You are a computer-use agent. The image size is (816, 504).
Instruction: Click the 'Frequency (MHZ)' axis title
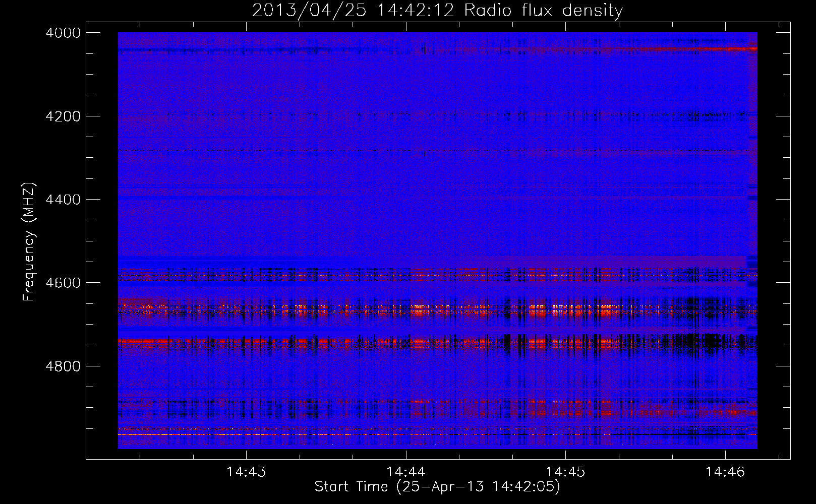pos(29,242)
